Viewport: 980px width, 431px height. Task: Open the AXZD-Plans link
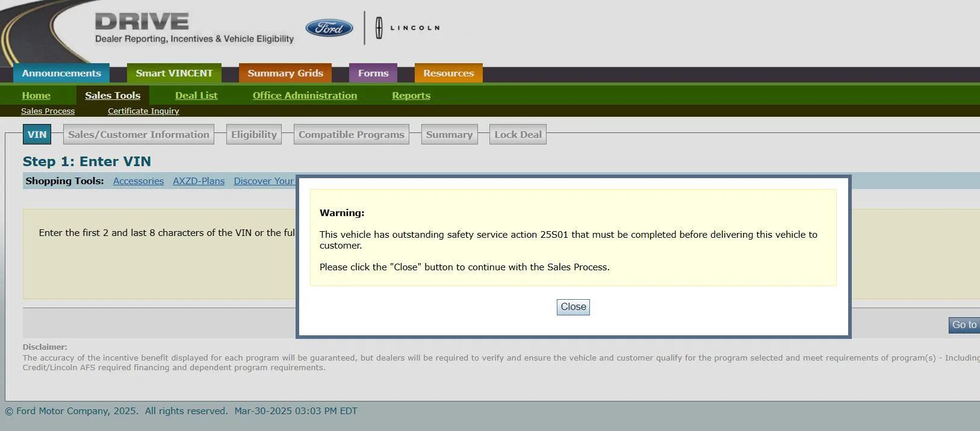(x=199, y=181)
